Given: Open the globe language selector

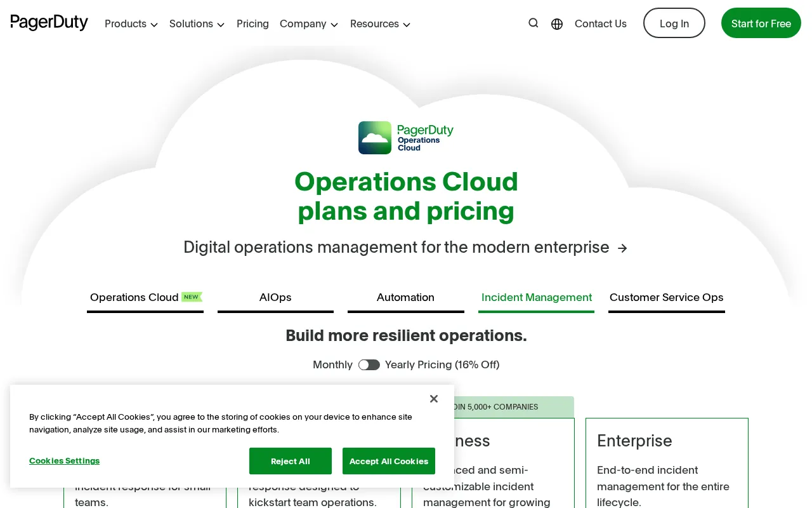Looking at the screenshot, I should [557, 24].
